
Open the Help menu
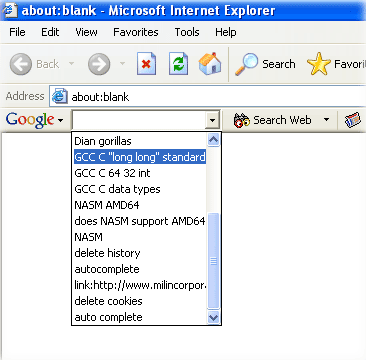click(226, 32)
